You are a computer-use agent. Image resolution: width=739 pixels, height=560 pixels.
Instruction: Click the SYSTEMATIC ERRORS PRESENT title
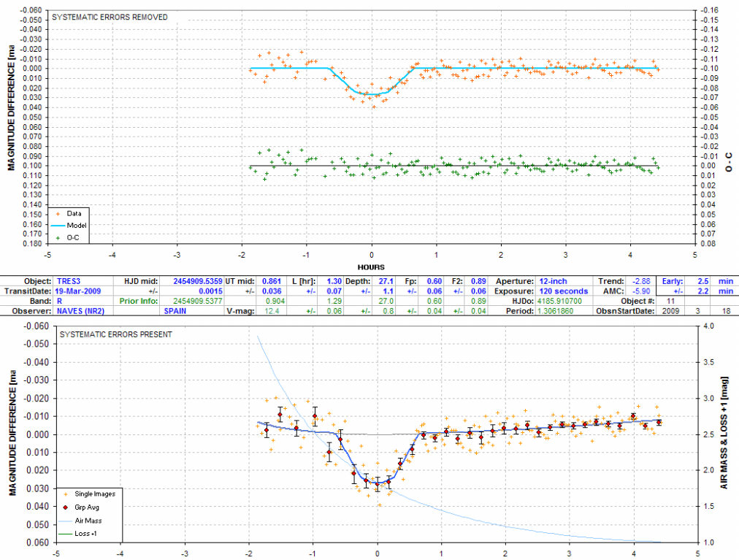(116, 334)
